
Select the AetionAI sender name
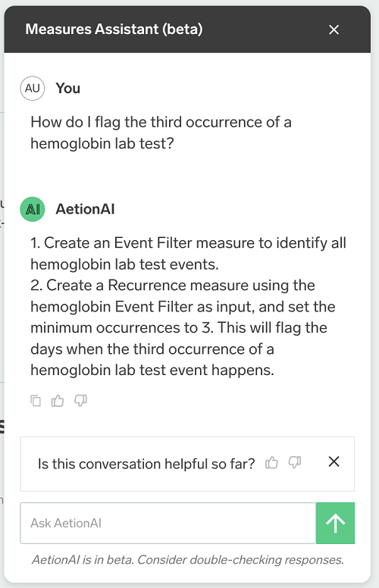[85, 209]
